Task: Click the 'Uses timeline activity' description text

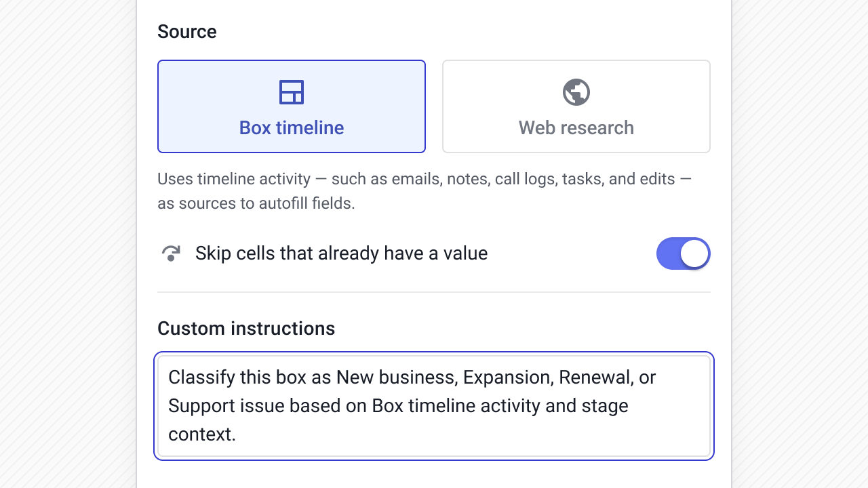Action: click(x=425, y=191)
